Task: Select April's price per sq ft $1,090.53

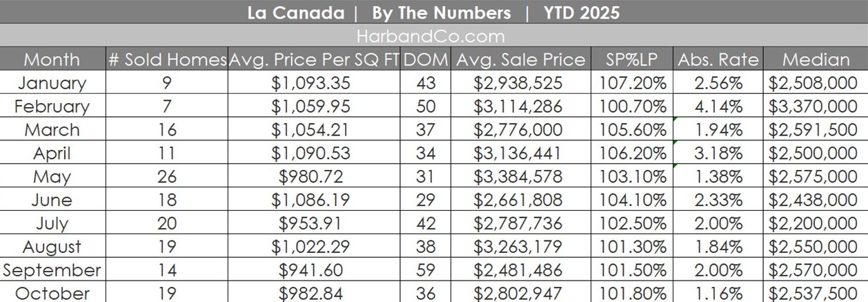Action: point(314,153)
